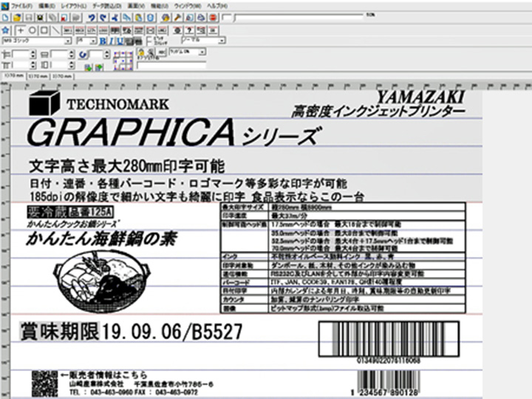Click the hammer tool icon

coord(178,18)
